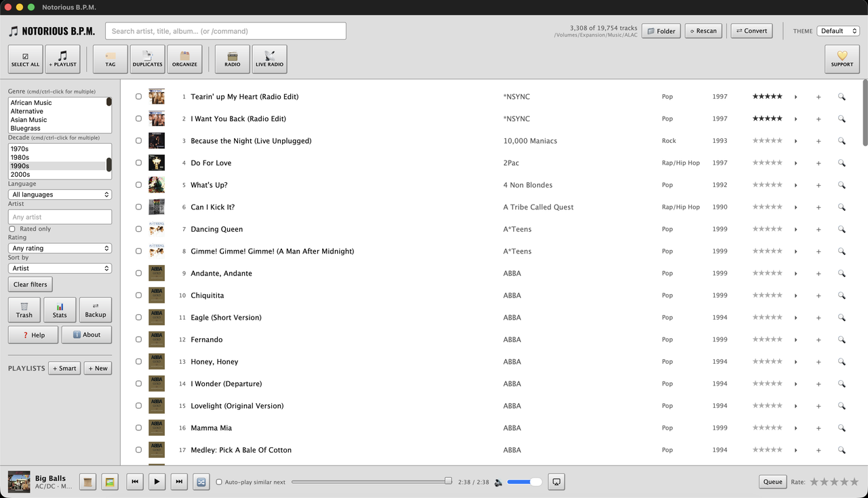
Task: Click the Big Balls album art thumbnail
Action: 19,482
